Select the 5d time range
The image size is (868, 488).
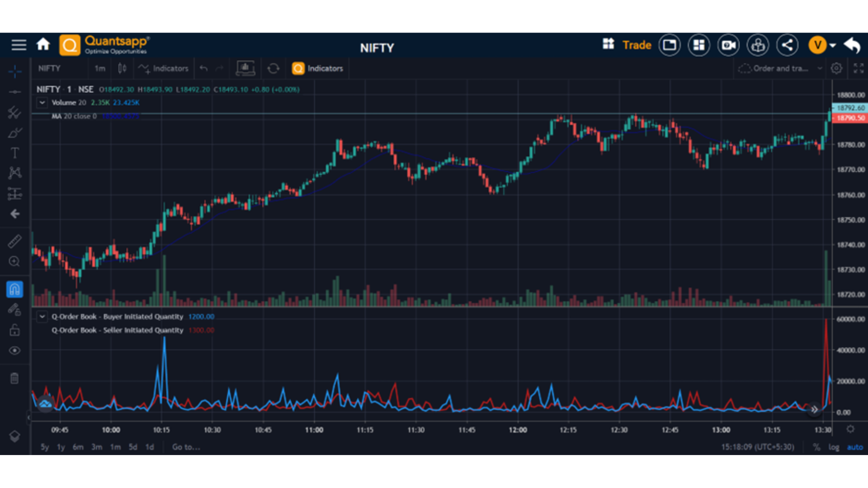point(132,447)
